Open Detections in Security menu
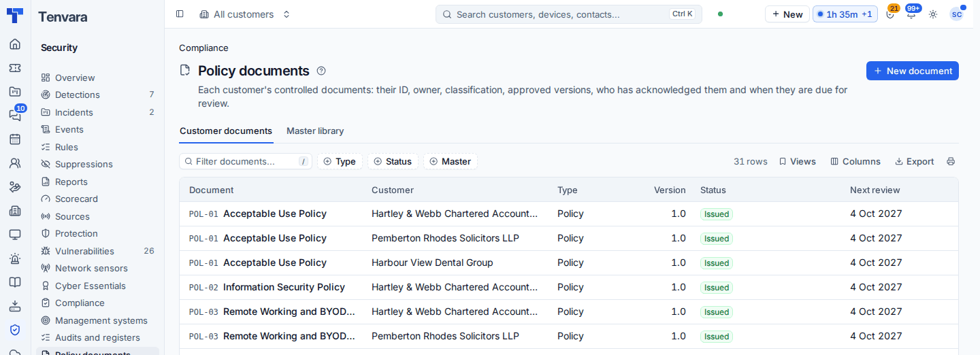The image size is (980, 355). coord(97,95)
